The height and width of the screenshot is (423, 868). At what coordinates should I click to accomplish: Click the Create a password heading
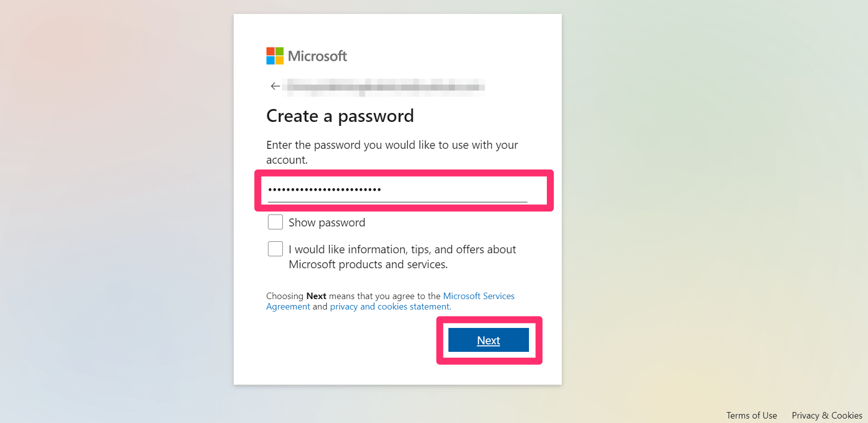coord(340,116)
